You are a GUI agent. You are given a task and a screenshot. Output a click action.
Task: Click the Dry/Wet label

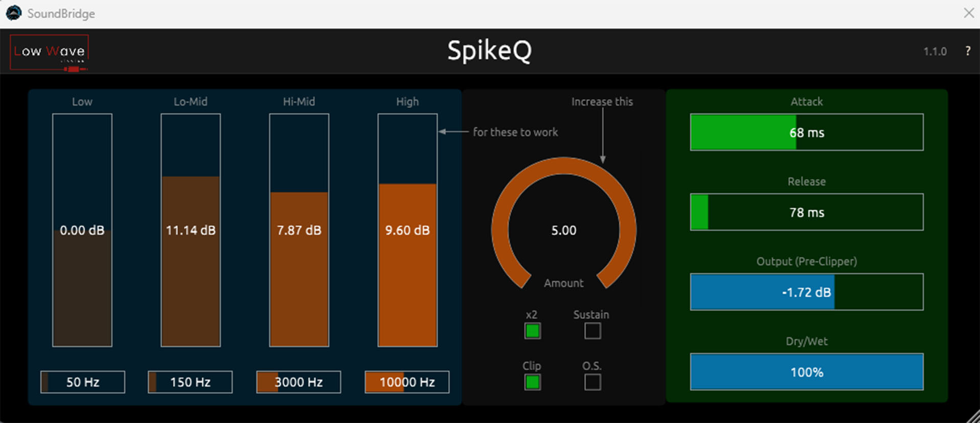[x=807, y=341]
